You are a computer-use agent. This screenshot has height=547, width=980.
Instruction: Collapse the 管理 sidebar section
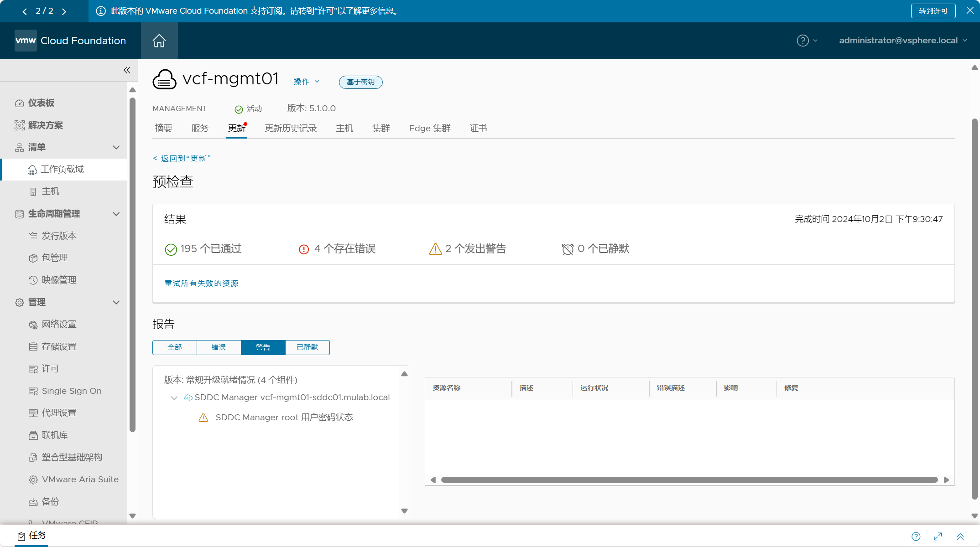click(x=116, y=302)
